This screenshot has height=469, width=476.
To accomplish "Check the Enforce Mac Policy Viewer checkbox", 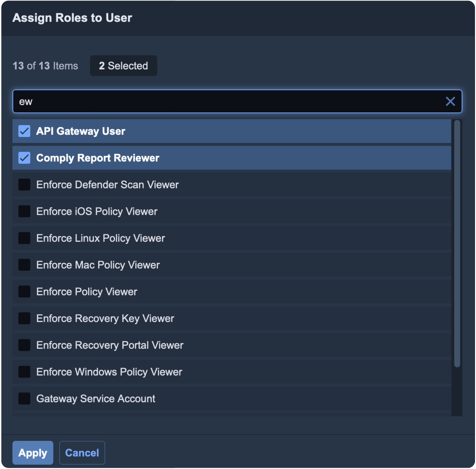I will pyautogui.click(x=24, y=265).
